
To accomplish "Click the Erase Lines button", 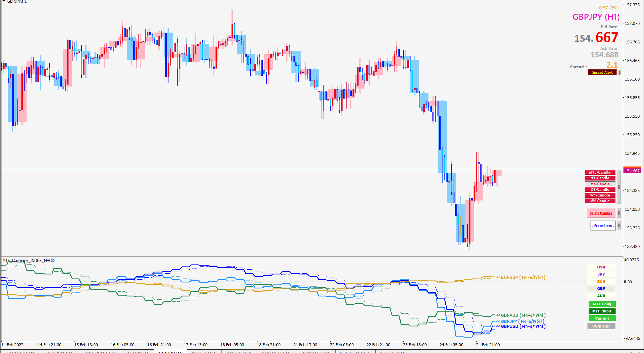I will coord(603,226).
